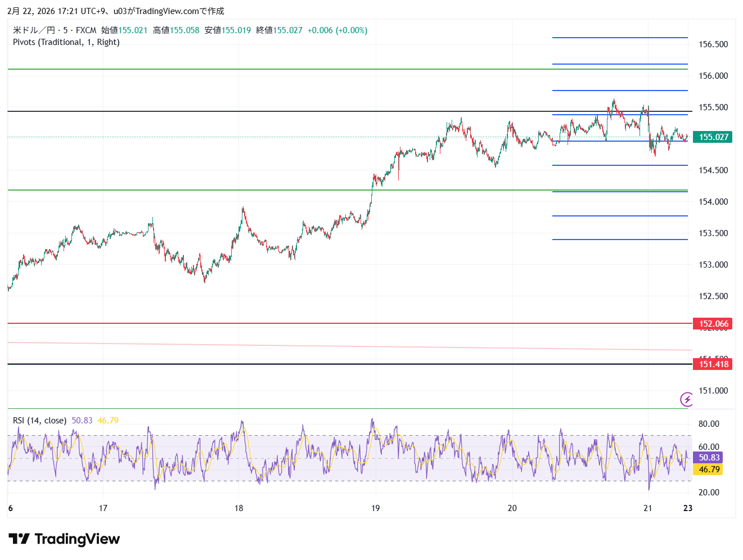Select the Pivots (Traditional, 1, Right) legend

[66, 42]
